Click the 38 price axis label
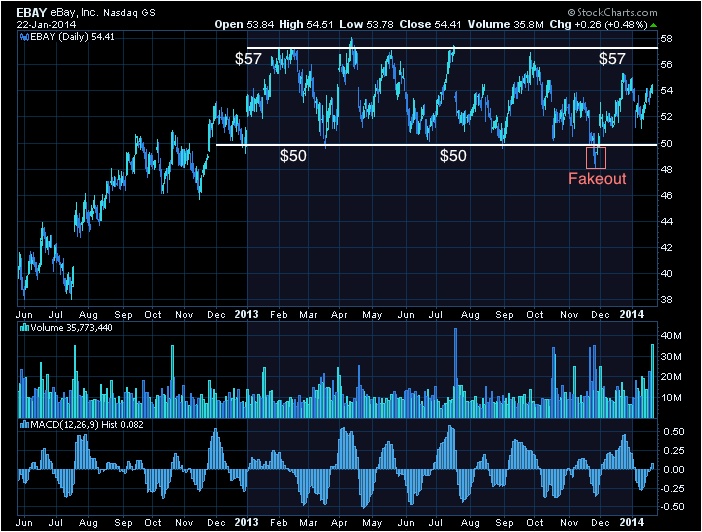Screen dimensions: 702x532 pyautogui.click(x=667, y=300)
